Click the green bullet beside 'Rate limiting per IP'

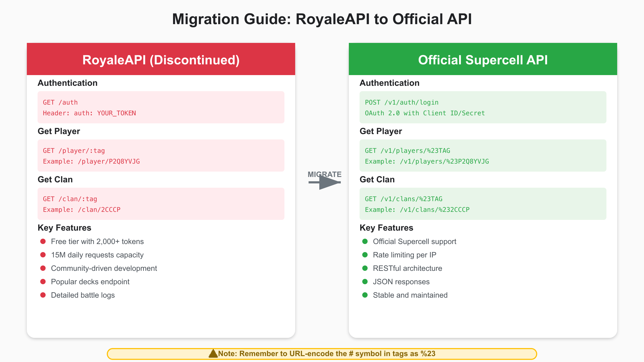[365, 255]
